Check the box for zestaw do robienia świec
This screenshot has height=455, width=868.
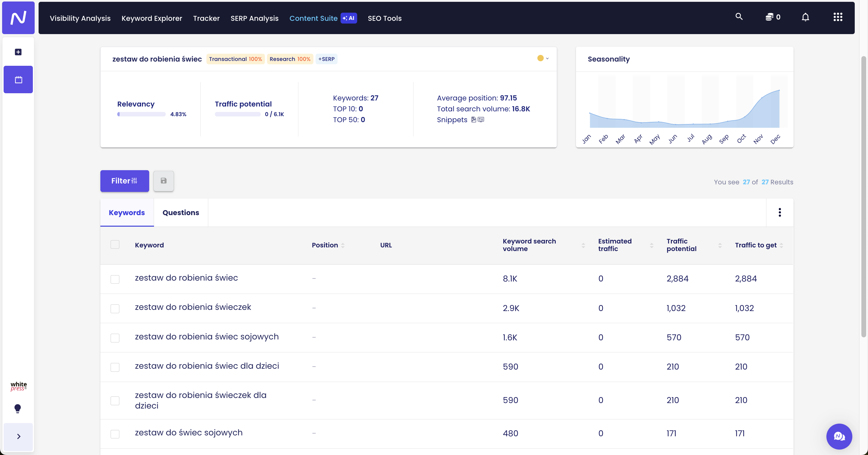click(115, 279)
